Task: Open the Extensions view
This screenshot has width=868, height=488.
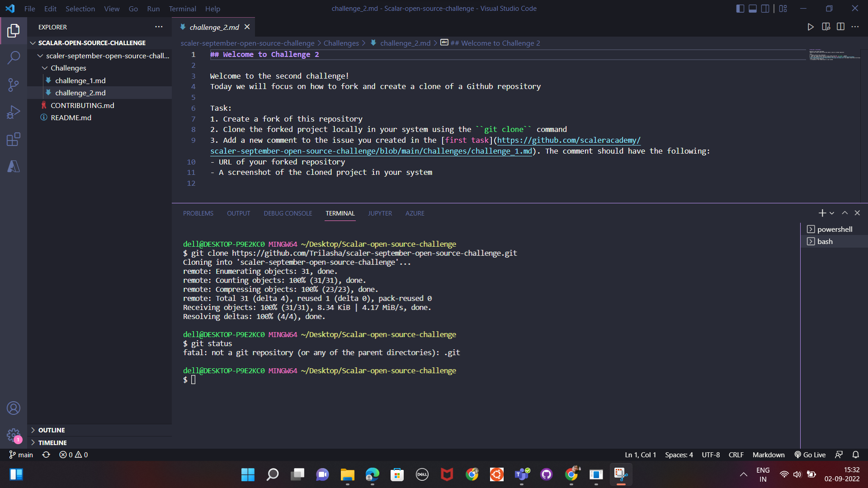Action: 14,139
